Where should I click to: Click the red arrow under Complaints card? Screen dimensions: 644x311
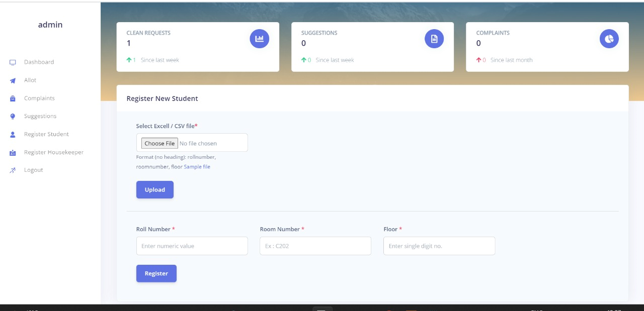pos(479,60)
